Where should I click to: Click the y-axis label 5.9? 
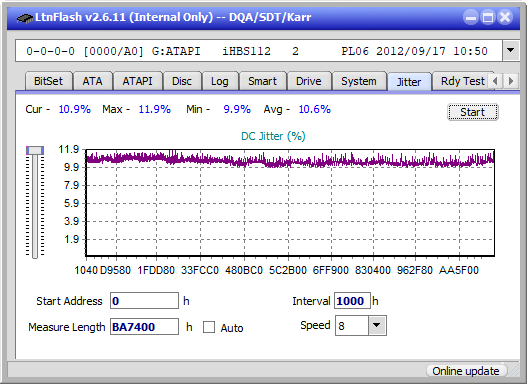pos(71,203)
